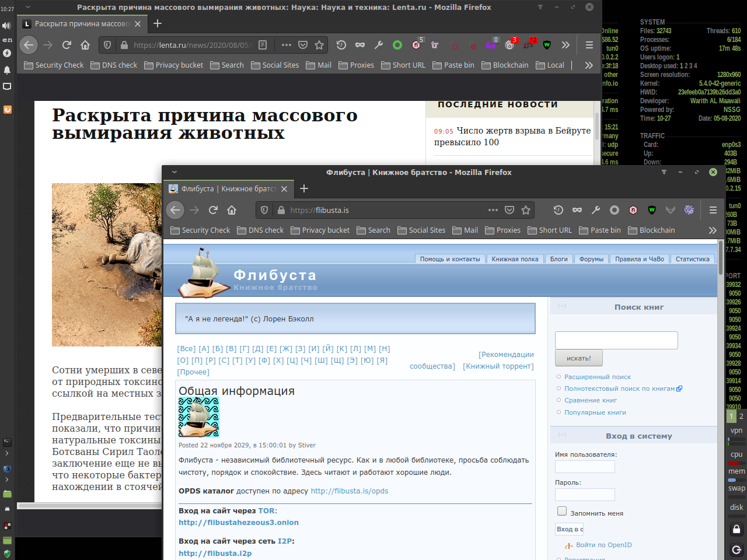Open new tab in Lenta.ru window
The height and width of the screenshot is (560, 747).
158,23
